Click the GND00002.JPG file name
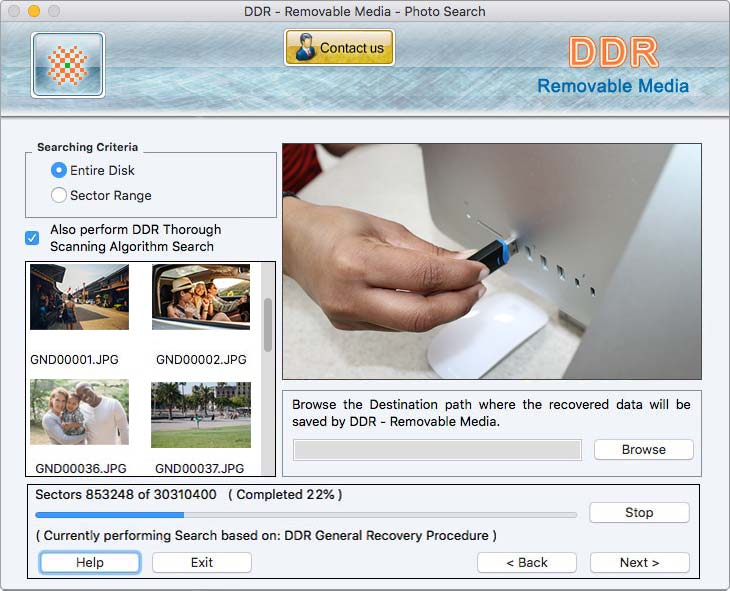Image resolution: width=730 pixels, height=591 pixels. pyautogui.click(x=201, y=360)
